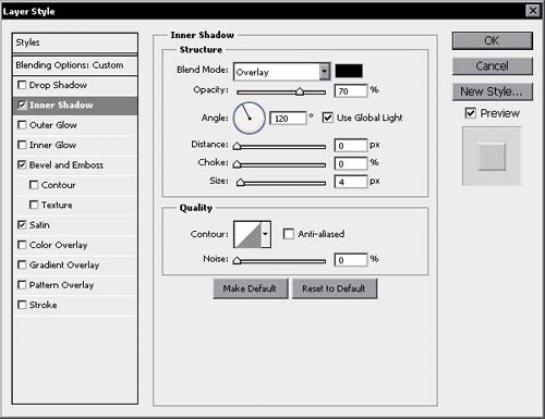Click the black shadow color swatch
Viewport: 545px width, 419px height.
(349, 71)
